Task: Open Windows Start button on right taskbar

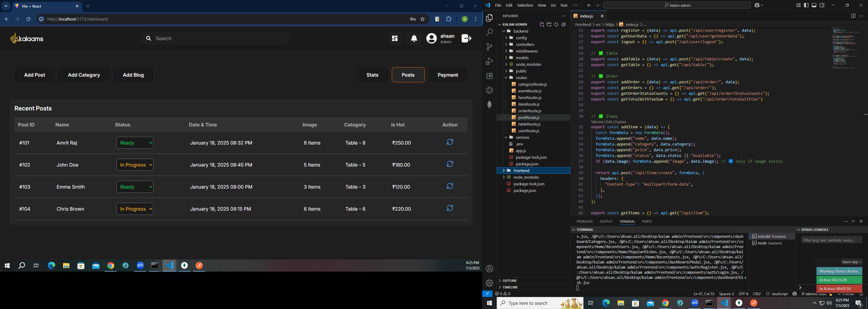Action: coord(489,303)
